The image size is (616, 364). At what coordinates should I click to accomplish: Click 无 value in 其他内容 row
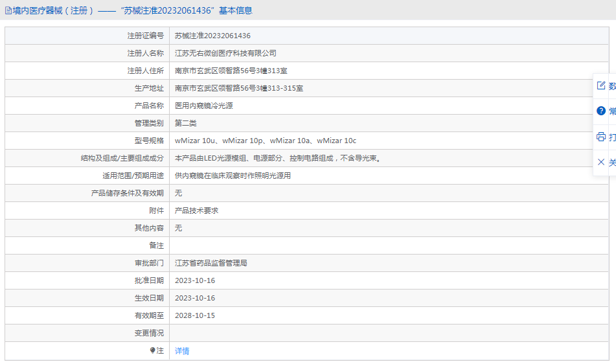(178, 228)
